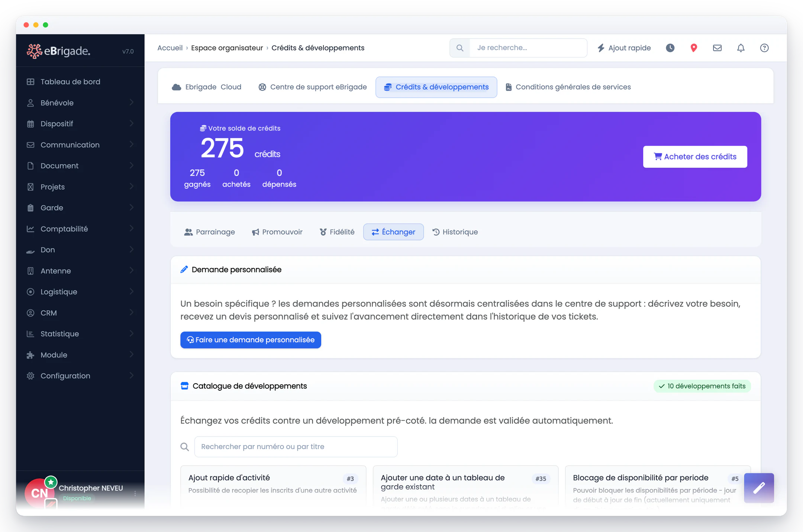Screen dimensions: 803x532
Task: Expand the Garde menu chevron
Action: 132,207
